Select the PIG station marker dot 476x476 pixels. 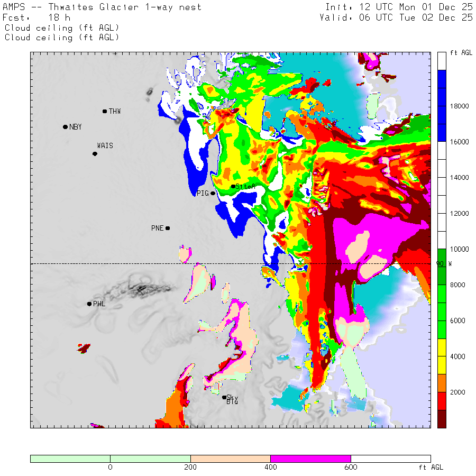[x=213, y=193]
